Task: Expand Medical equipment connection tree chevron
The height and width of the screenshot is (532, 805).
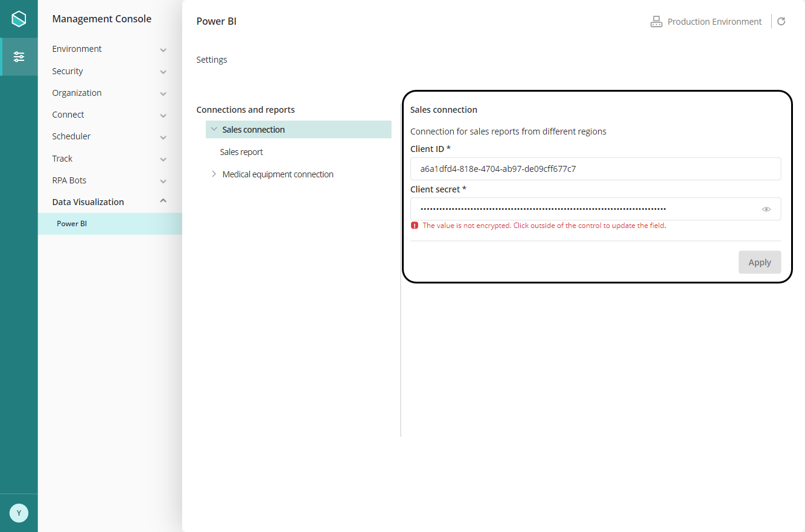Action: coord(214,174)
